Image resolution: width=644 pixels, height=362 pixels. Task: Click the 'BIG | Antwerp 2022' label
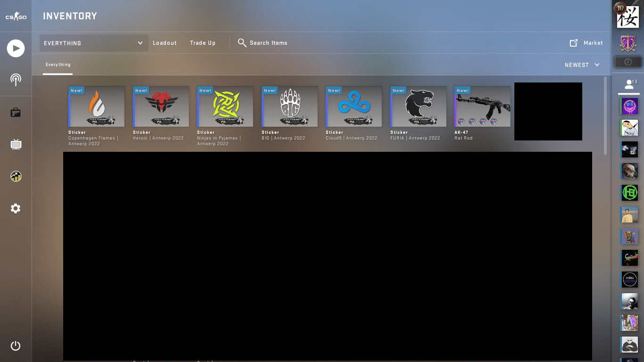coord(283,138)
